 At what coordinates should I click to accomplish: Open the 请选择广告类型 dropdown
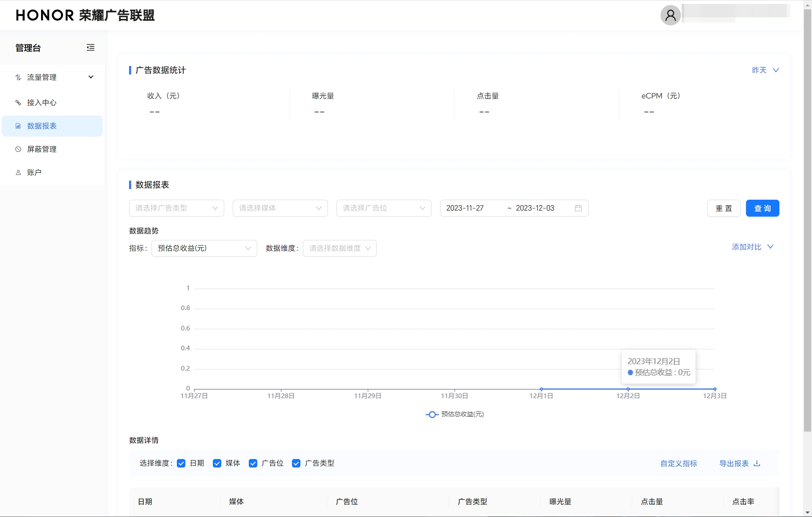click(x=176, y=208)
